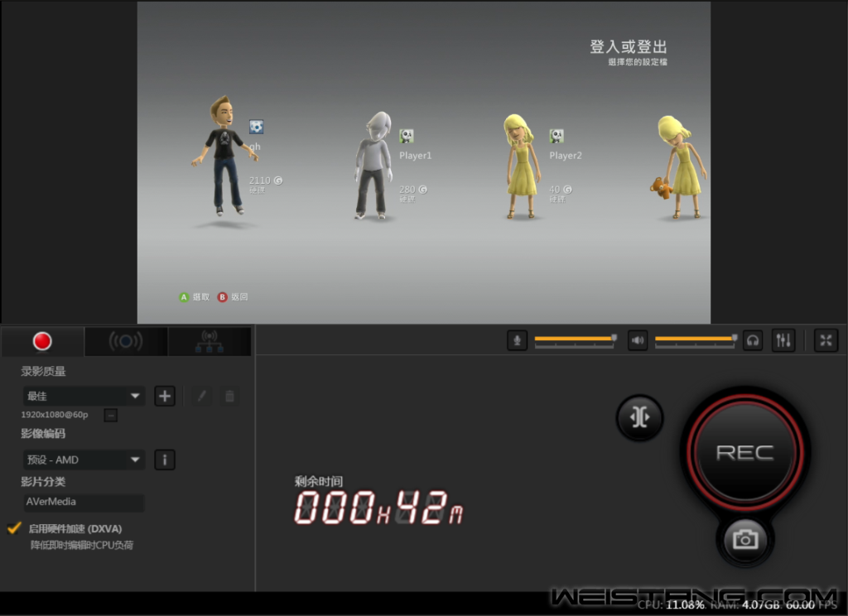Screen dimensions: 848x616
Task: Take a snapshot with the camera button
Action: click(x=745, y=539)
